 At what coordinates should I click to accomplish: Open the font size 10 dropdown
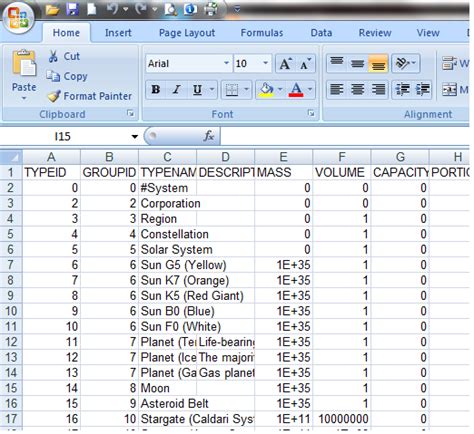click(265, 63)
